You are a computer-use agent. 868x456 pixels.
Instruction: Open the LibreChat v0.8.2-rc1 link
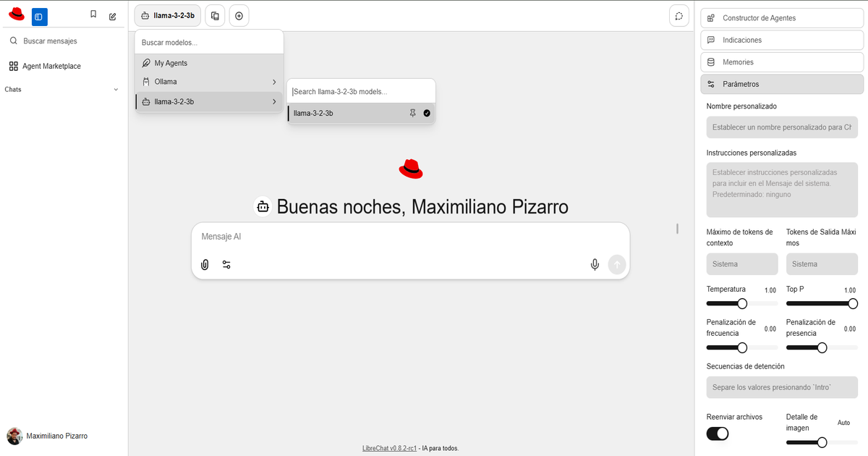390,448
